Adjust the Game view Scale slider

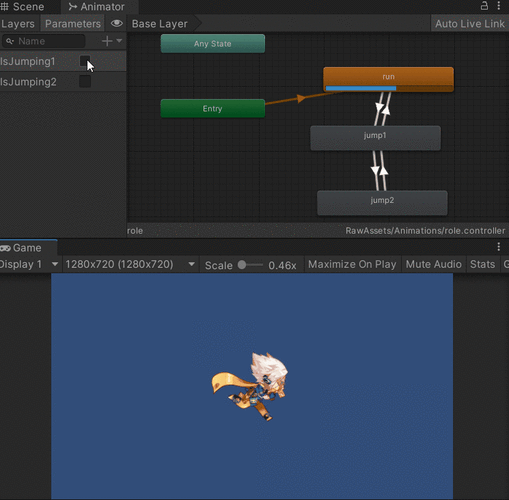pyautogui.click(x=250, y=265)
